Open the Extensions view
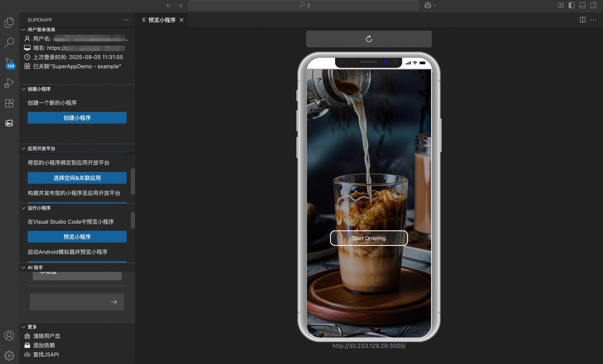The height and width of the screenshot is (364, 603). [9, 103]
